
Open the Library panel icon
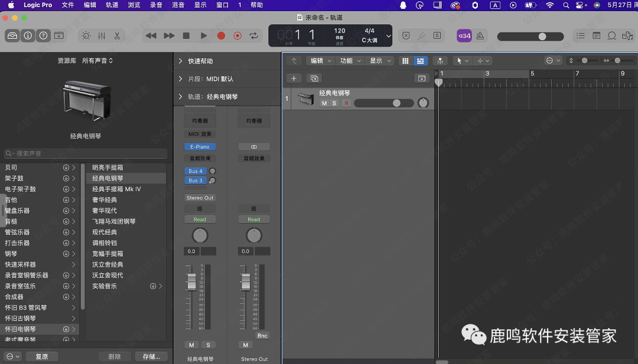pyautogui.click(x=12, y=36)
